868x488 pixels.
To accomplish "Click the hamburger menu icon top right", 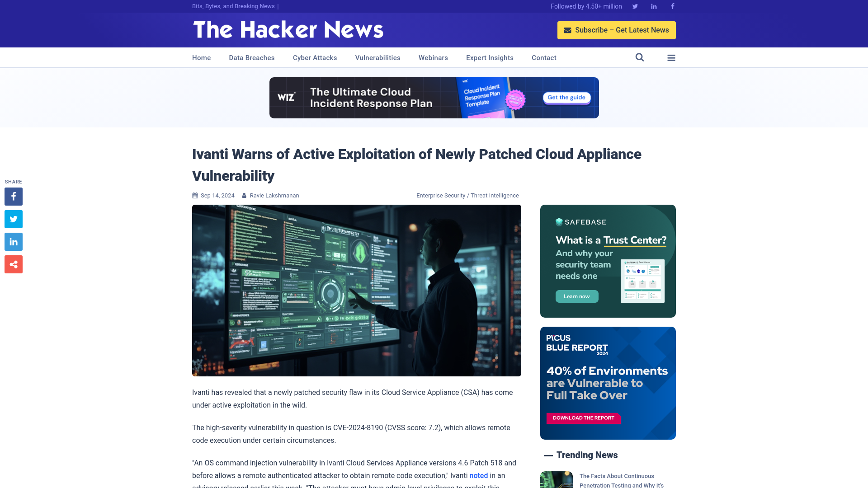I will coord(671,57).
